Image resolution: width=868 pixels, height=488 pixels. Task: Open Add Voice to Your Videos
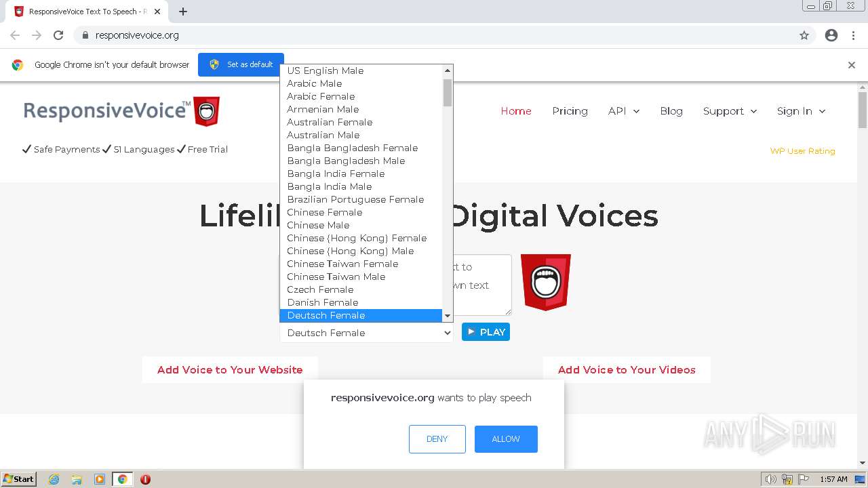pyautogui.click(x=627, y=370)
